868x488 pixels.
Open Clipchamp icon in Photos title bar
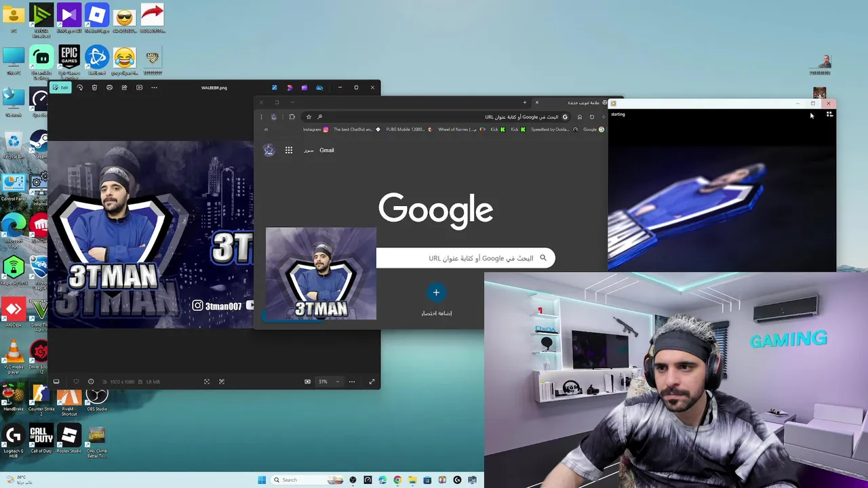[304, 87]
